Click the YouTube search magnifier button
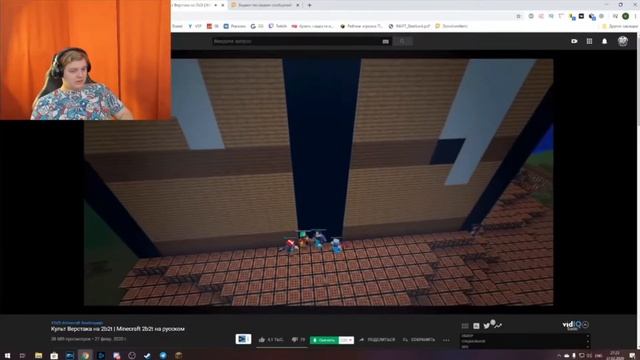 pos(402,41)
